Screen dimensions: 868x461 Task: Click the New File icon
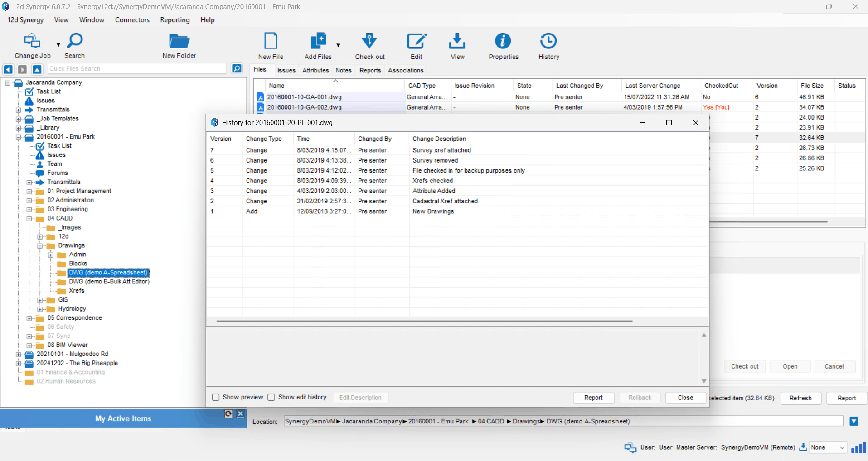click(271, 41)
